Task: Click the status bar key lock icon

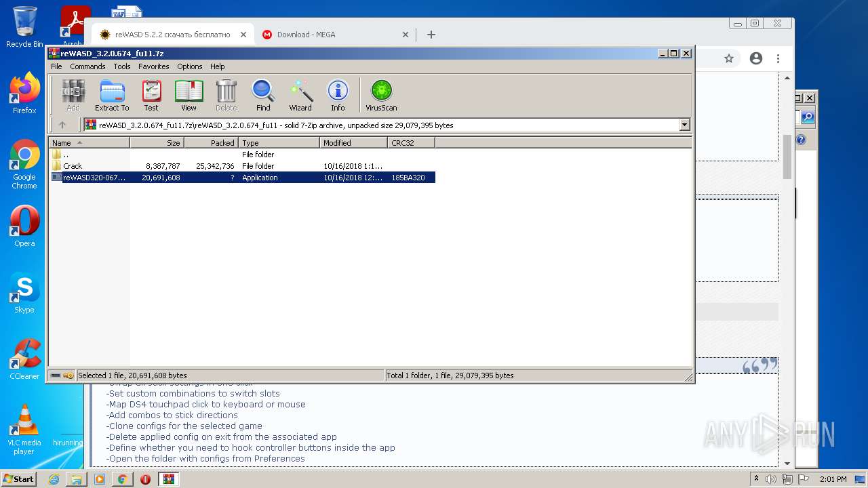Action: (x=68, y=375)
